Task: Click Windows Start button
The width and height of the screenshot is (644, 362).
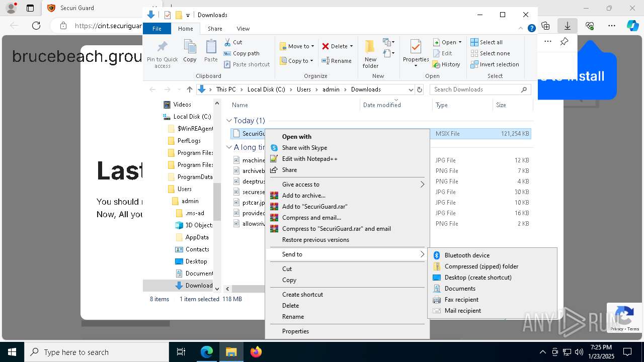Action: (x=12, y=352)
